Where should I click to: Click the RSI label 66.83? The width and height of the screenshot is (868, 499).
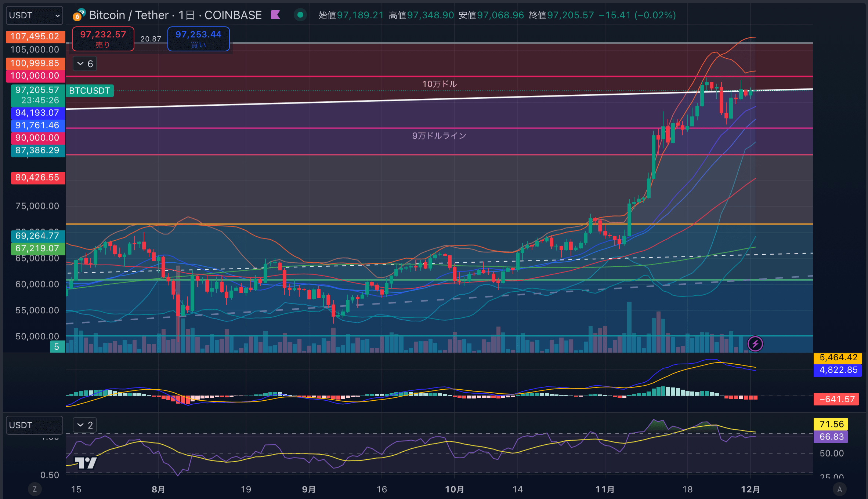[831, 437]
